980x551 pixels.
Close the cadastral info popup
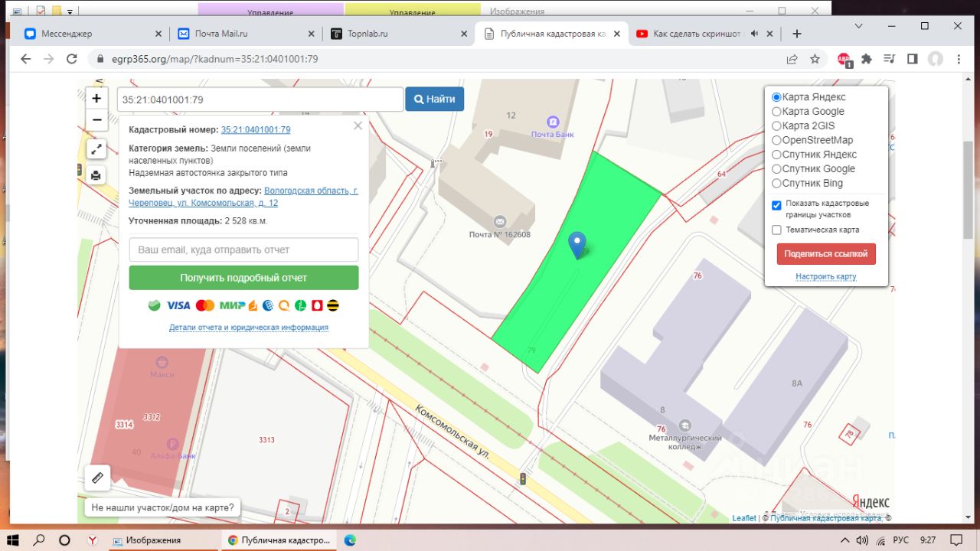[358, 126]
